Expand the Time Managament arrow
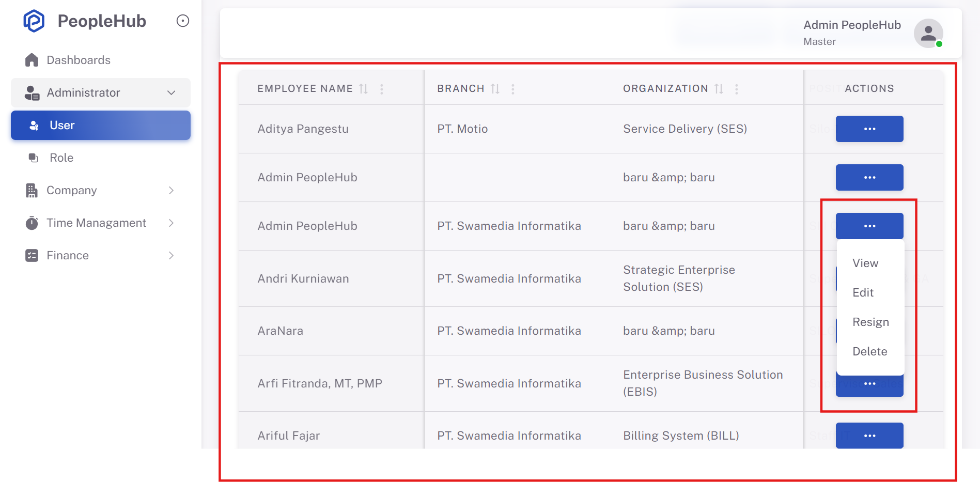Image resolution: width=980 pixels, height=482 pixels. coord(171,223)
